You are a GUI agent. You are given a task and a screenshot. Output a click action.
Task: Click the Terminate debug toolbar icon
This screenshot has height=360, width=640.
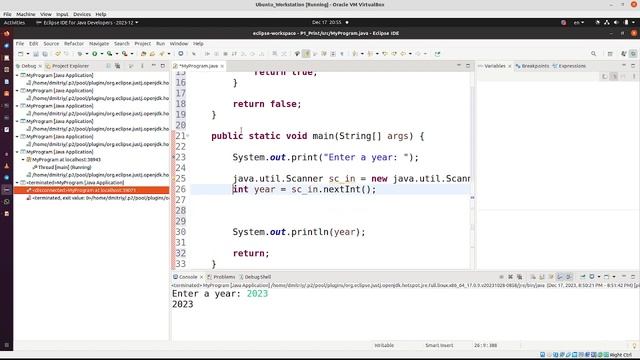pos(225,54)
